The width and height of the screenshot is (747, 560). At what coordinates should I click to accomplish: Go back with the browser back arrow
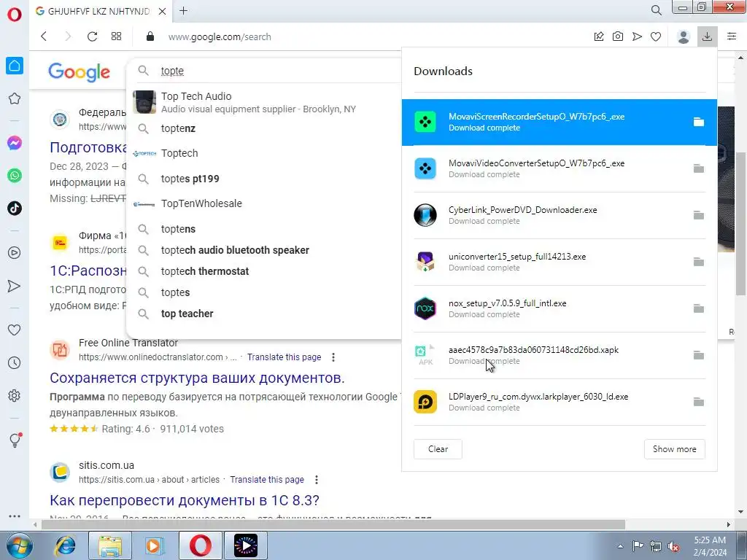point(44,36)
